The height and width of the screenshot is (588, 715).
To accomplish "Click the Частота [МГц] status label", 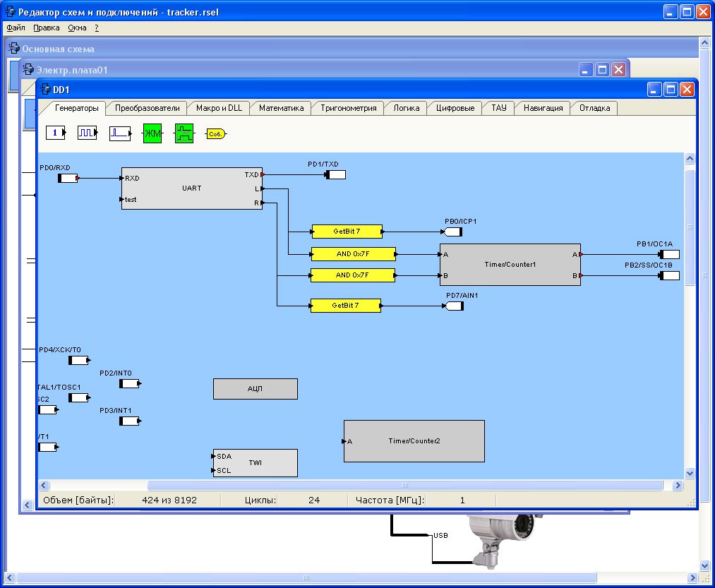I will pos(390,500).
